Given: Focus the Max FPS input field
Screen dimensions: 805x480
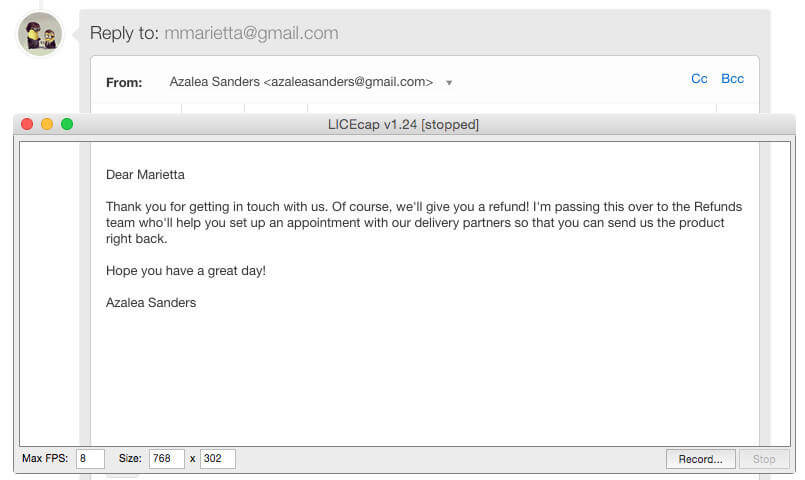Looking at the screenshot, I should coord(90,458).
